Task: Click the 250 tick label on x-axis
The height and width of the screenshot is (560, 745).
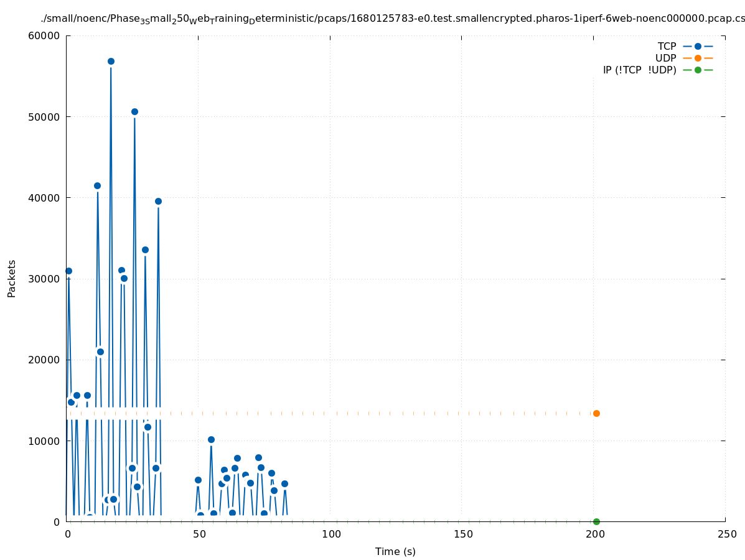Action: (726, 534)
